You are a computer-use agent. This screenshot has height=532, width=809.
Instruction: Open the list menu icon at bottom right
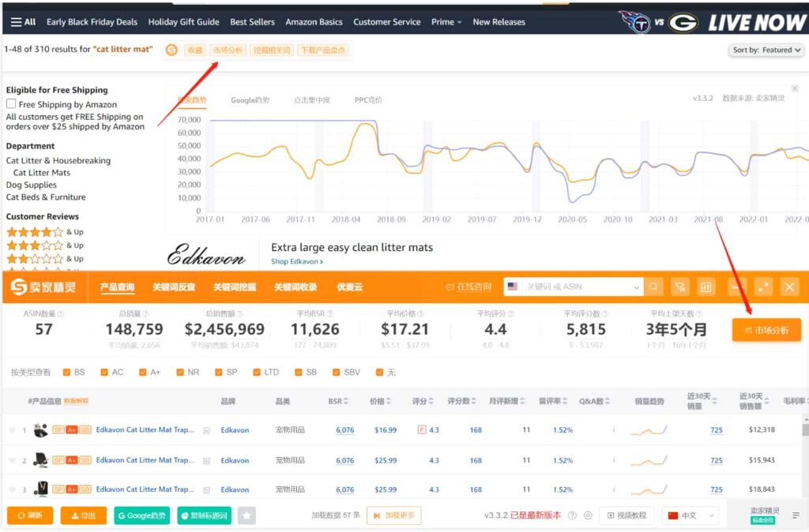pos(796,515)
